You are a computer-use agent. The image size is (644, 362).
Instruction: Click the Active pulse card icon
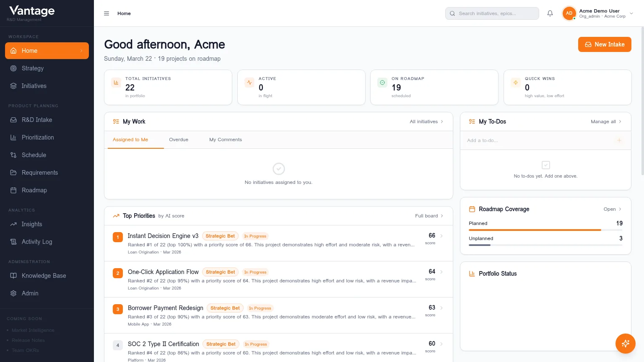tap(249, 83)
